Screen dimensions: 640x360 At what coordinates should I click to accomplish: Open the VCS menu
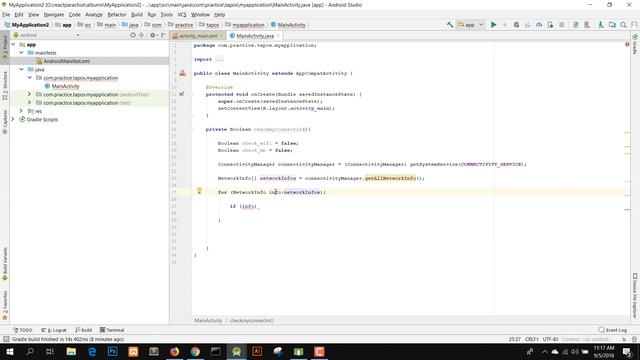[x=182, y=15]
